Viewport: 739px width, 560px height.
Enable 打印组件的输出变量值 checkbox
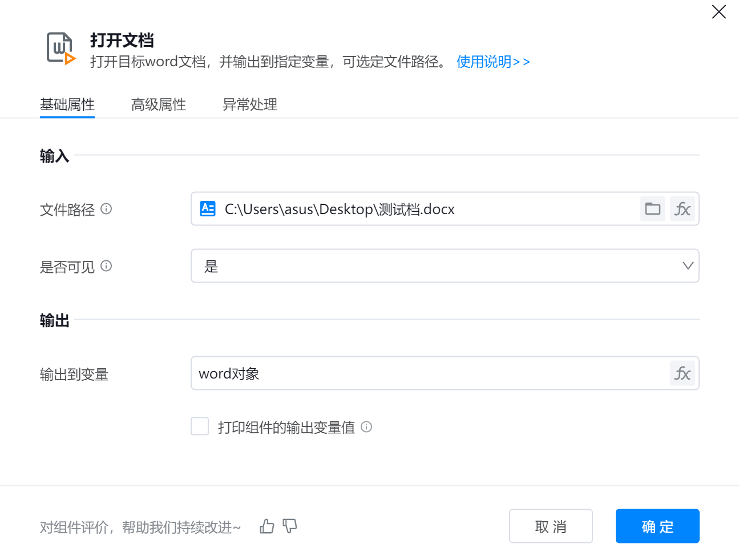point(200,426)
